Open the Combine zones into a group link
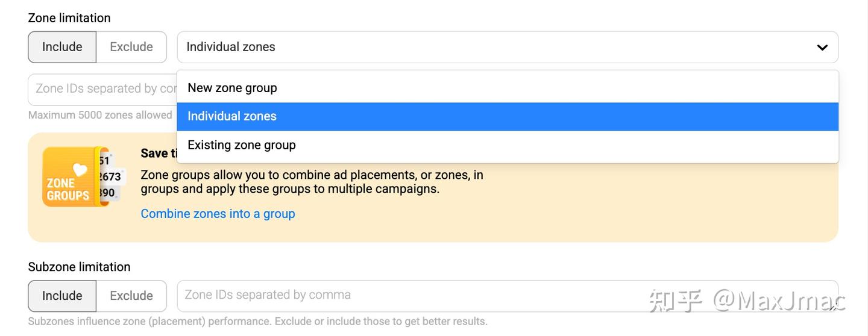Screen dimensions: 868x336 pos(218,214)
